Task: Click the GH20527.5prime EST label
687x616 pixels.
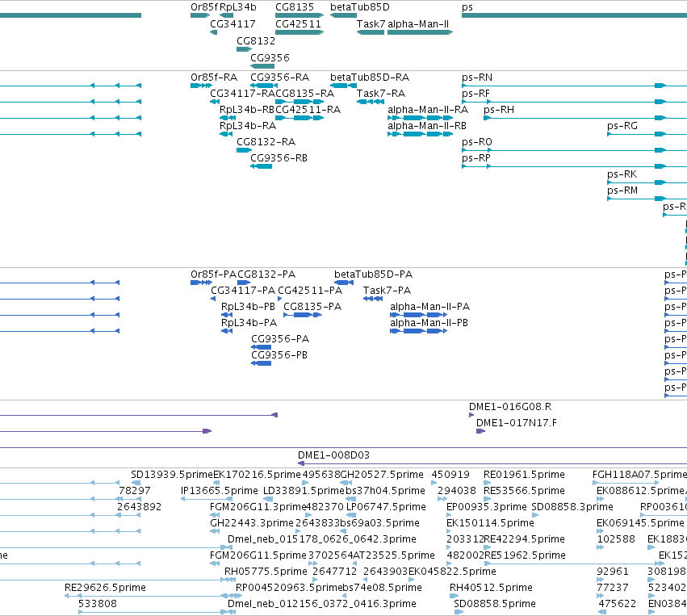Action: [x=382, y=475]
